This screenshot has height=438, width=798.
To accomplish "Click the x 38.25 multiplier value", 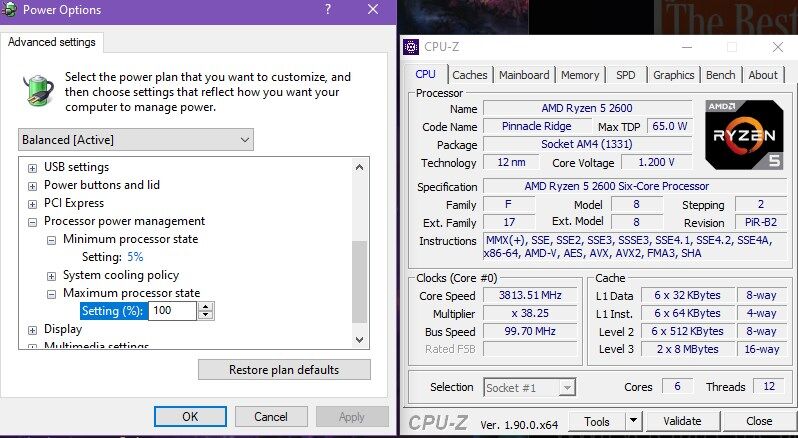I will pos(530,313).
